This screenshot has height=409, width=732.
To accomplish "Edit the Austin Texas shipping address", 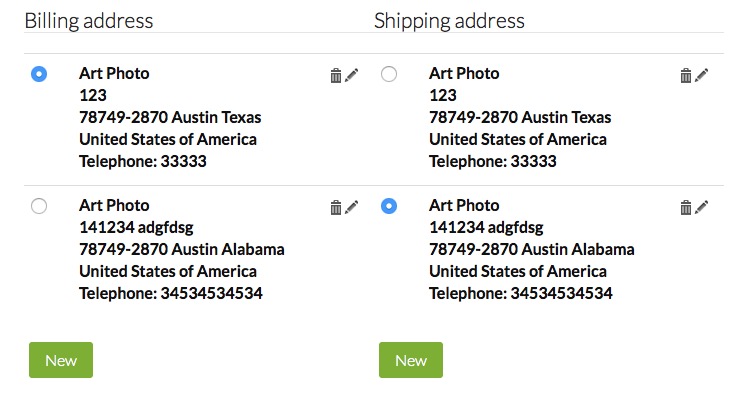I will pyautogui.click(x=702, y=75).
